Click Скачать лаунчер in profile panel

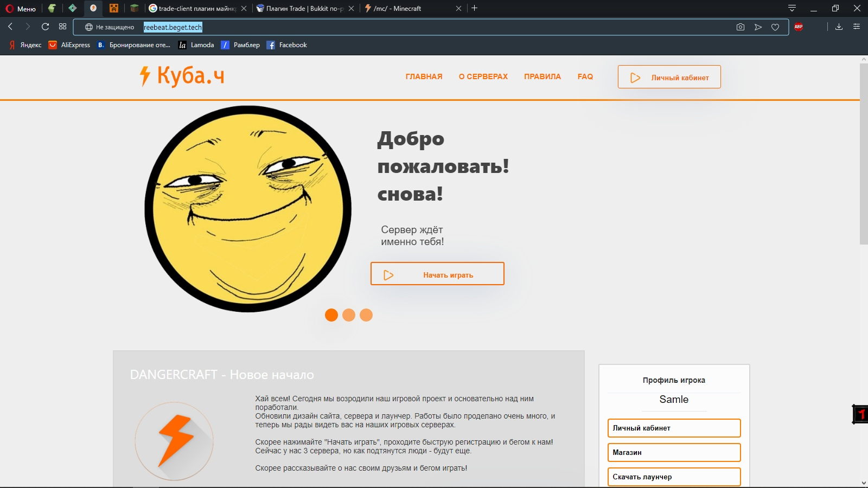click(674, 477)
